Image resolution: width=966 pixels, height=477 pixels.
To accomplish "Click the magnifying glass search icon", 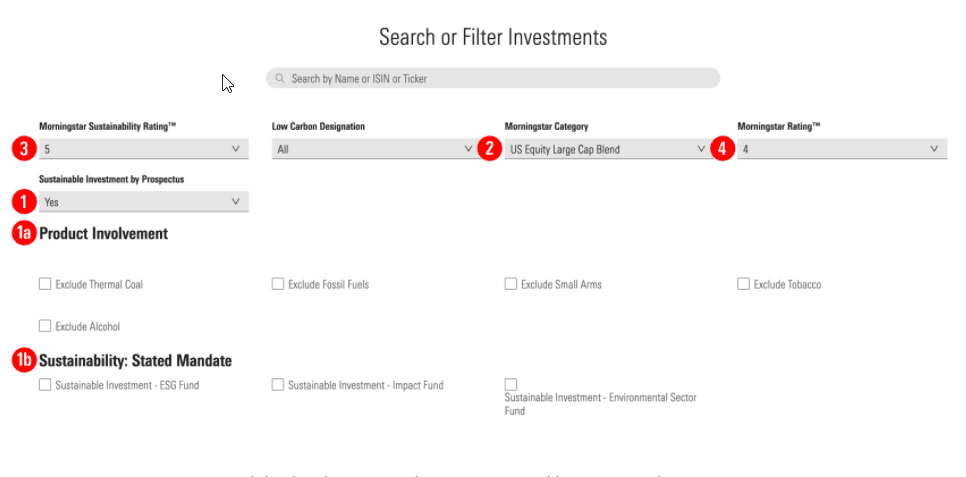I will (282, 78).
